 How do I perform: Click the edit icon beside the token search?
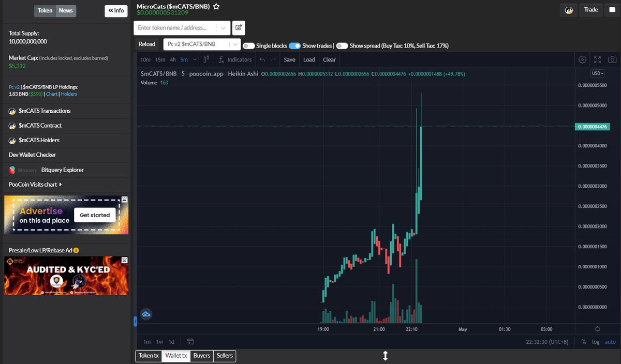click(x=239, y=28)
